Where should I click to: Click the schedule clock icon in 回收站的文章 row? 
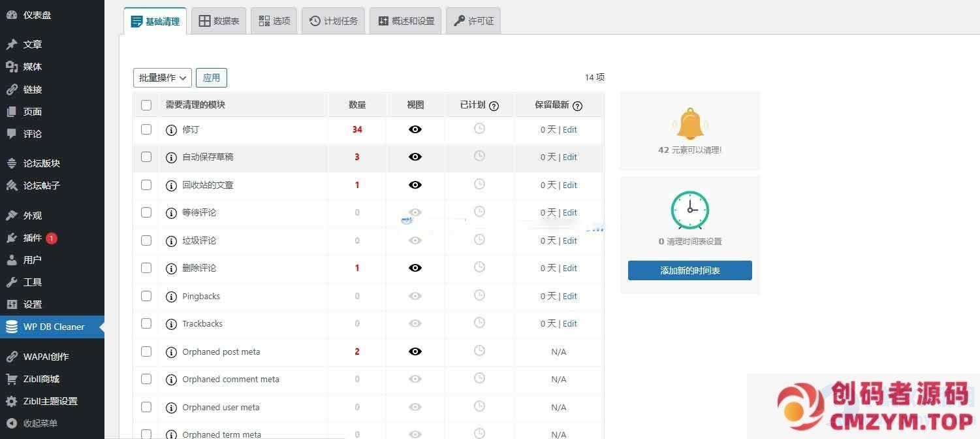[x=479, y=184]
